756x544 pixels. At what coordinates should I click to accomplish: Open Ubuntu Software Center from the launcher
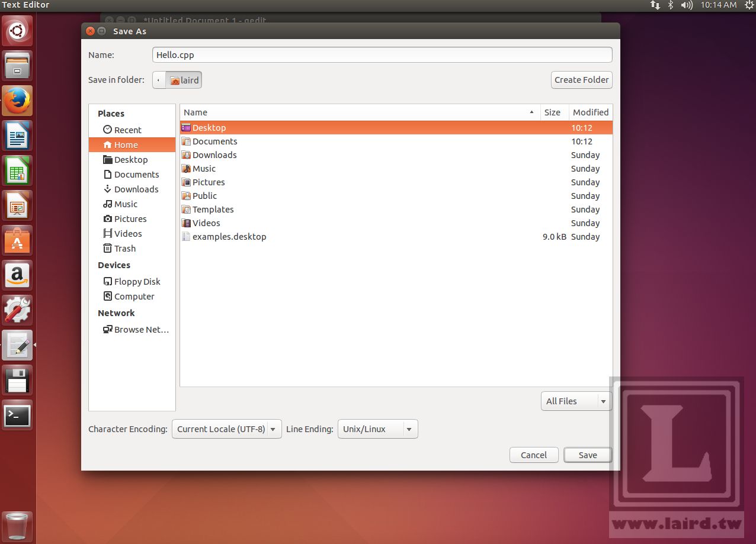[17, 240]
